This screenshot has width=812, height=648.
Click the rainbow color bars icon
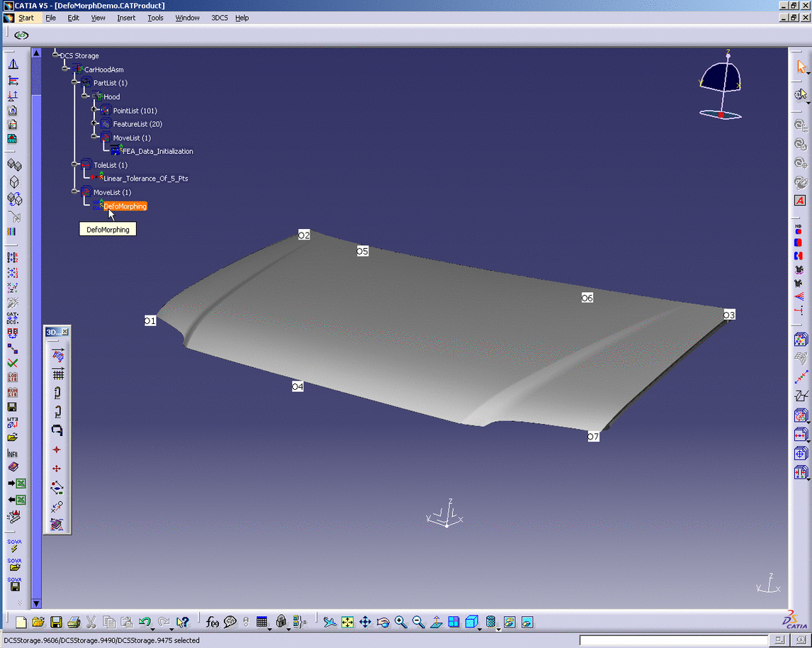[x=12, y=232]
